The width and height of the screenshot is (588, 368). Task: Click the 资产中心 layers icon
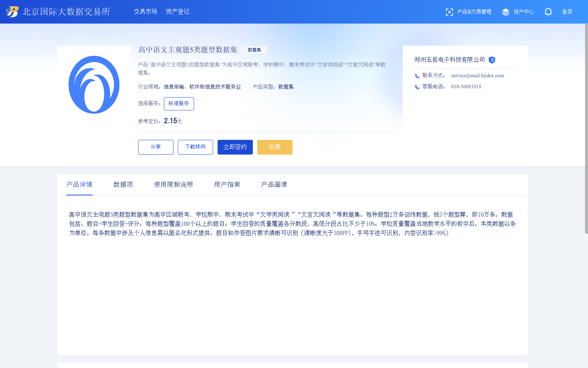(x=506, y=12)
